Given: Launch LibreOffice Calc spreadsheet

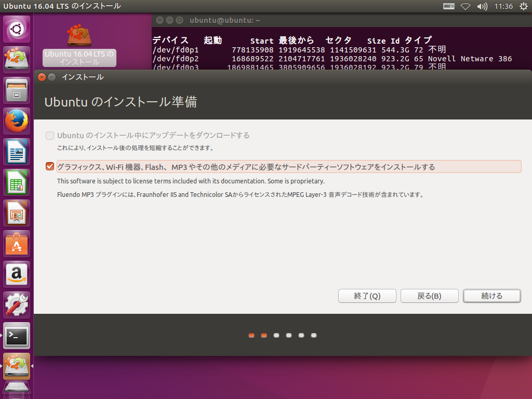Looking at the screenshot, I should tap(17, 182).
